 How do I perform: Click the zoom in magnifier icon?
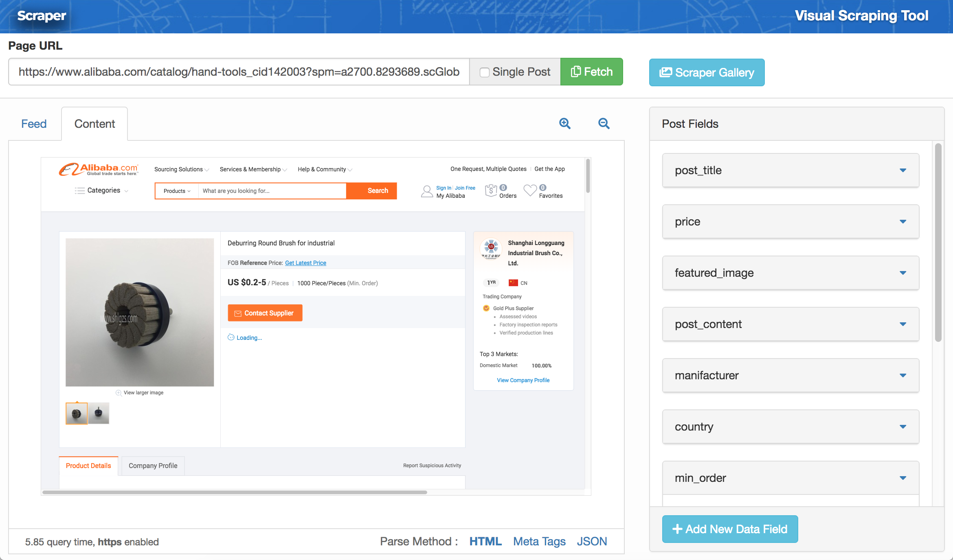pyautogui.click(x=564, y=123)
